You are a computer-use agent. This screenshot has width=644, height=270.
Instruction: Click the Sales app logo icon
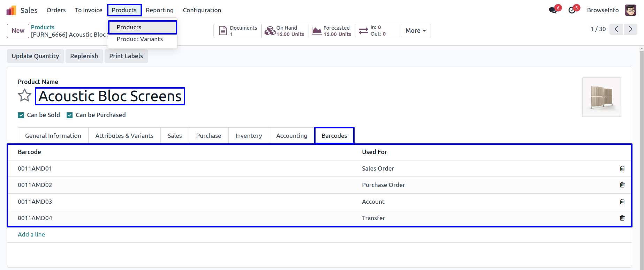pyautogui.click(x=11, y=10)
